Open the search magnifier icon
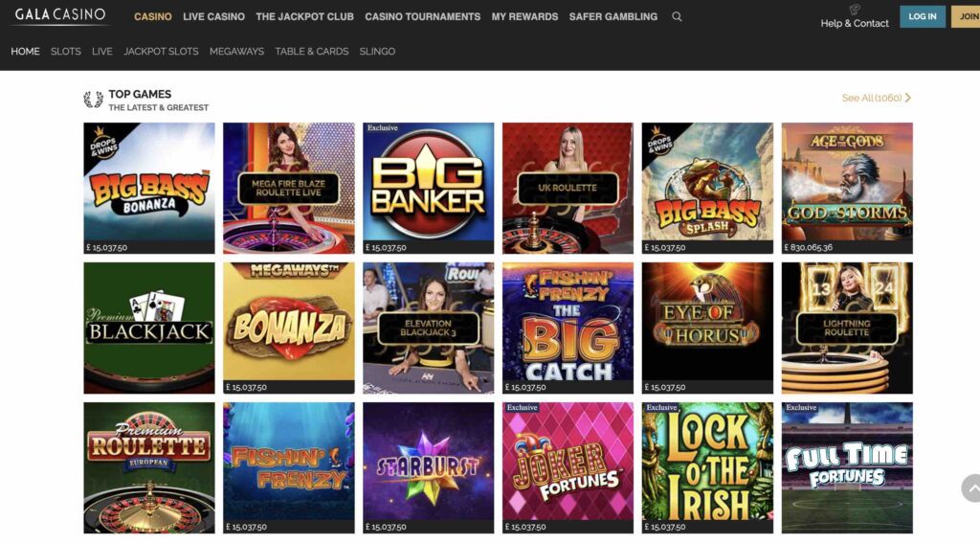The image size is (980, 544). click(x=677, y=17)
